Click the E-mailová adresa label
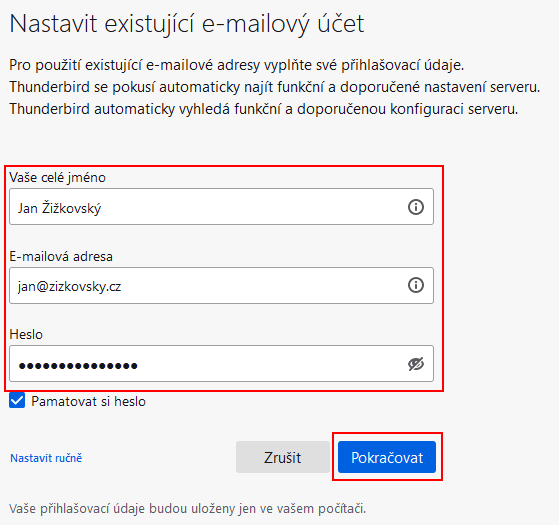The height and width of the screenshot is (525, 559). pyautogui.click(x=61, y=256)
